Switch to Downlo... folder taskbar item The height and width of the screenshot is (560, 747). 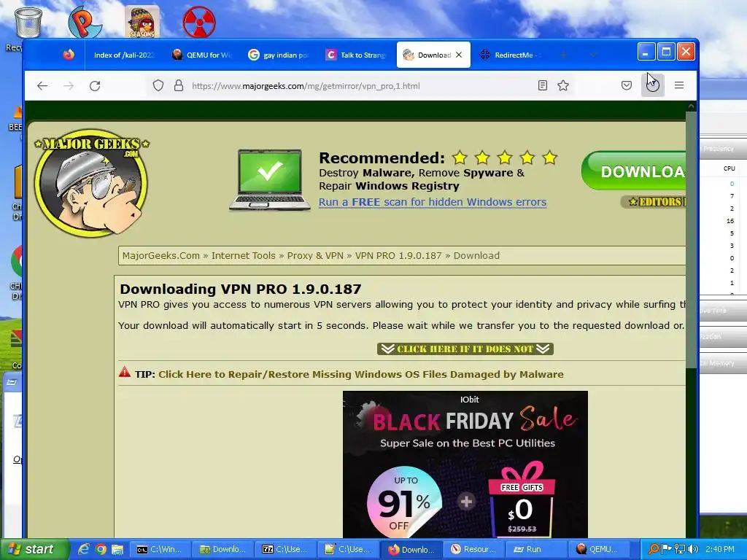coord(223,549)
